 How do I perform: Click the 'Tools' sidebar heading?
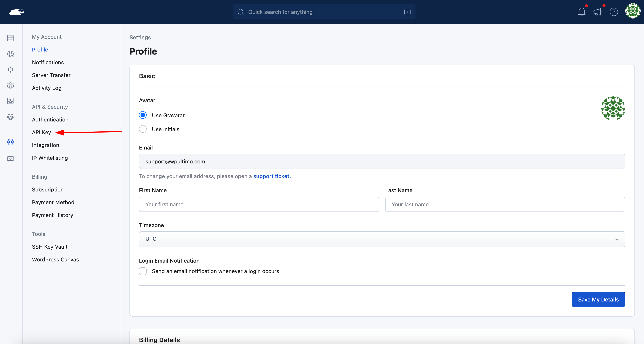click(38, 234)
